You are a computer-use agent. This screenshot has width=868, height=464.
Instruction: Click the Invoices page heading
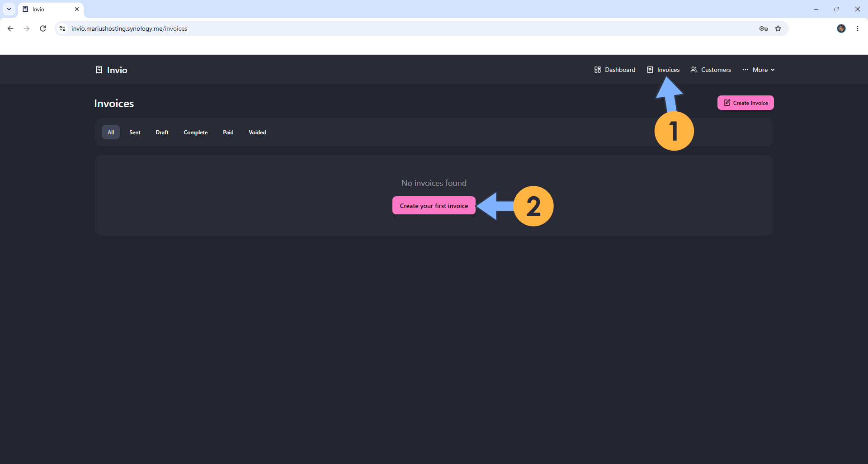pyautogui.click(x=114, y=104)
